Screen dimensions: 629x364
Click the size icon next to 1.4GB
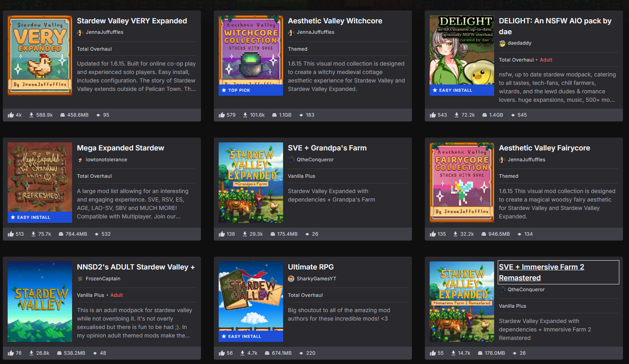484,115
